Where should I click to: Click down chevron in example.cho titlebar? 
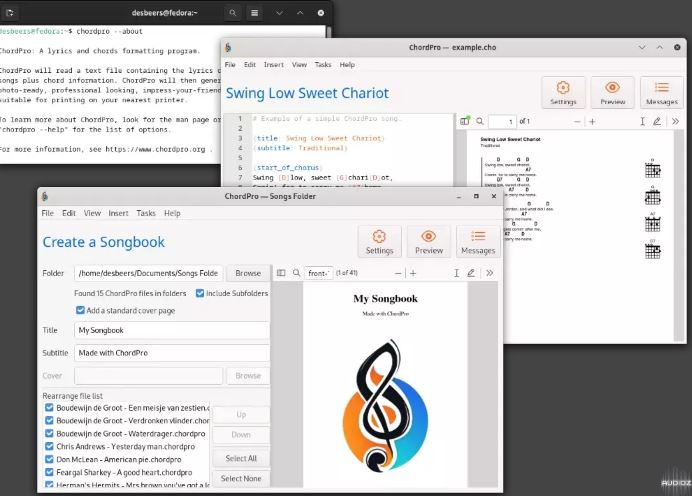pos(642,47)
